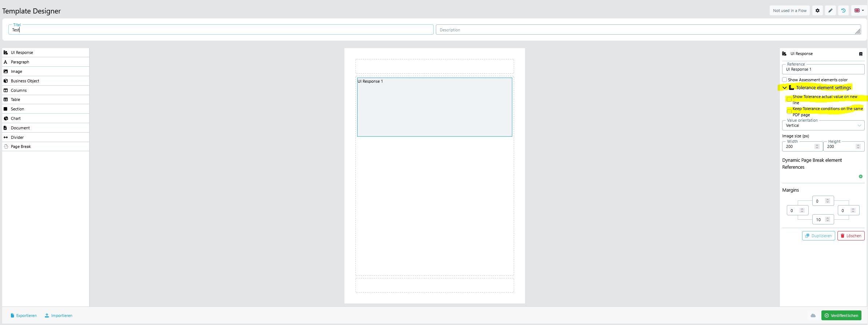This screenshot has height=325, width=868.
Task: Enable Show Assessment elements color
Action: [785, 80]
